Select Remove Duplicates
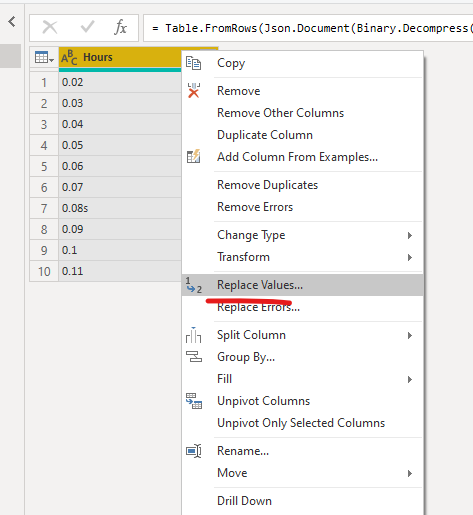The height and width of the screenshot is (515, 473). (303, 185)
